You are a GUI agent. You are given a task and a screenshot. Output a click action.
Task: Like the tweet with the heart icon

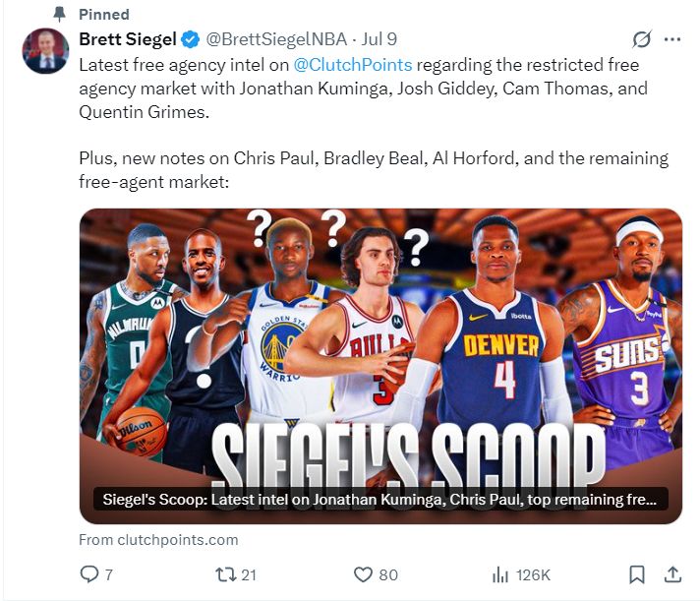point(363,574)
